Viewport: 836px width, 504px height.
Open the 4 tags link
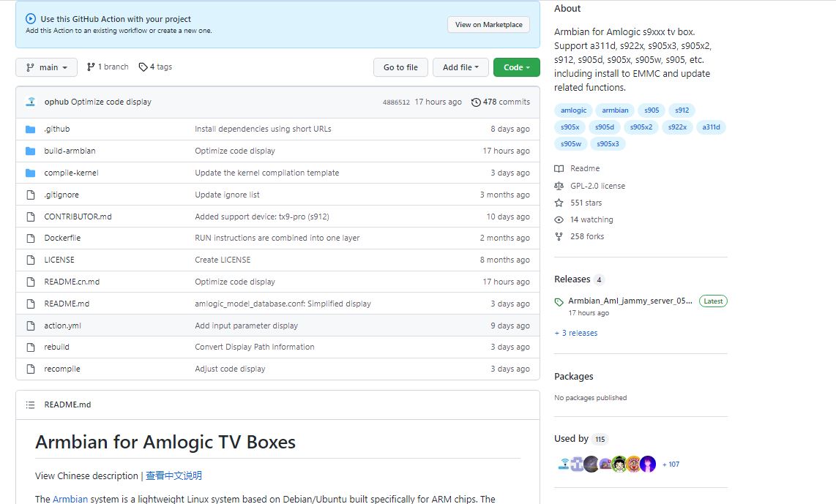[155, 67]
